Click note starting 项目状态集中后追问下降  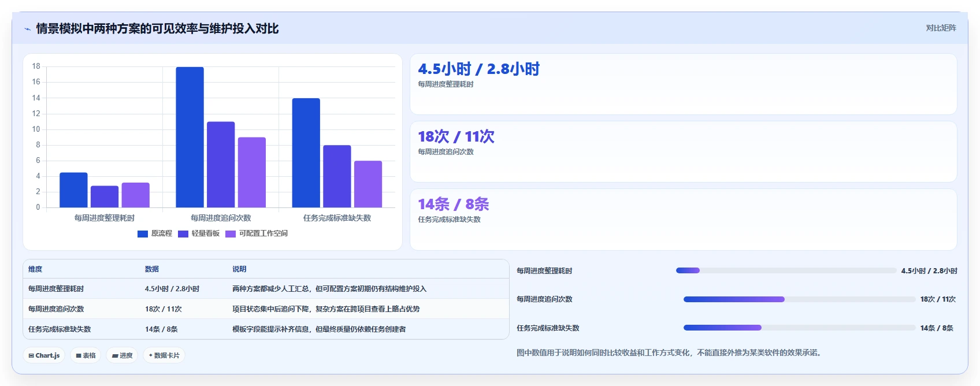coord(326,309)
